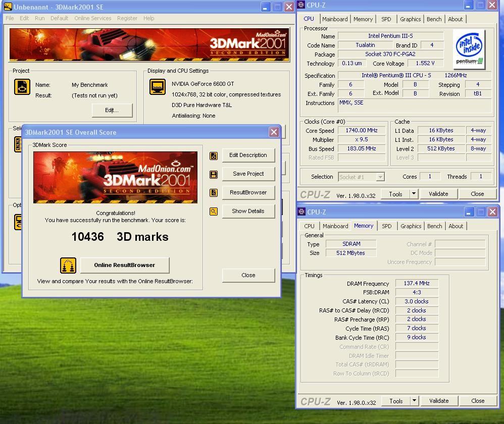The image size is (504, 424).
Task: Open the Online Services menu
Action: 92,18
